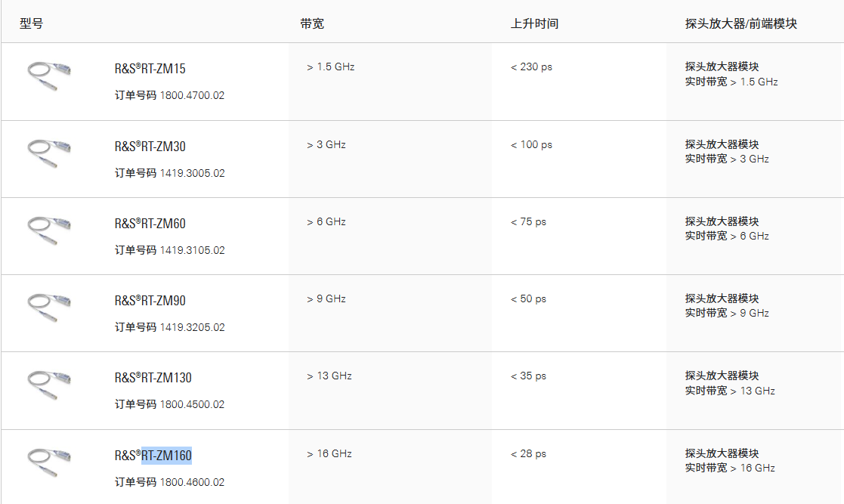
Task: Click the 带宽 column header
Action: [312, 23]
